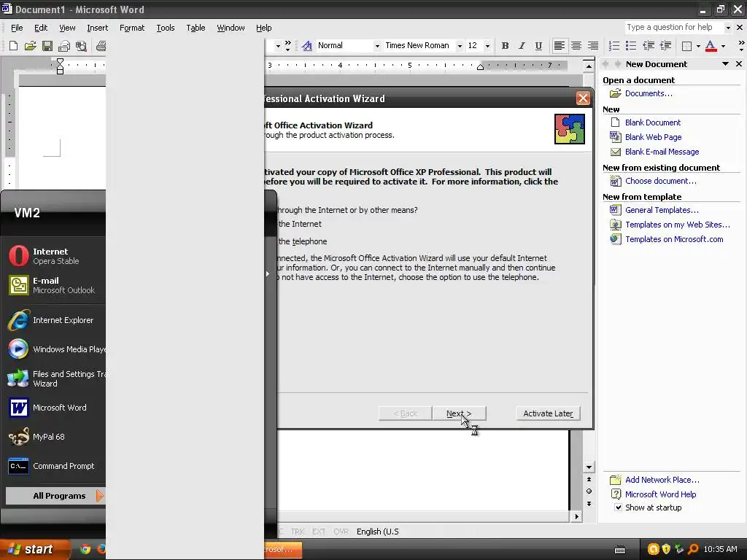The height and width of the screenshot is (560, 747).
Task: Open MyPal 68 from Start menu
Action: [55, 437]
